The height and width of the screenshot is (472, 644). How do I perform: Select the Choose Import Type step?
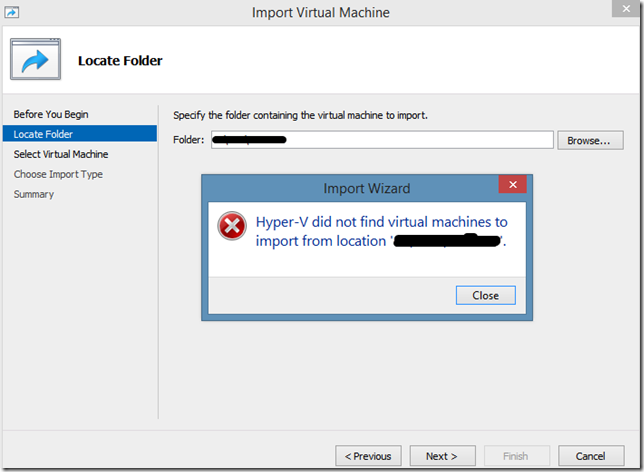pyautogui.click(x=58, y=174)
